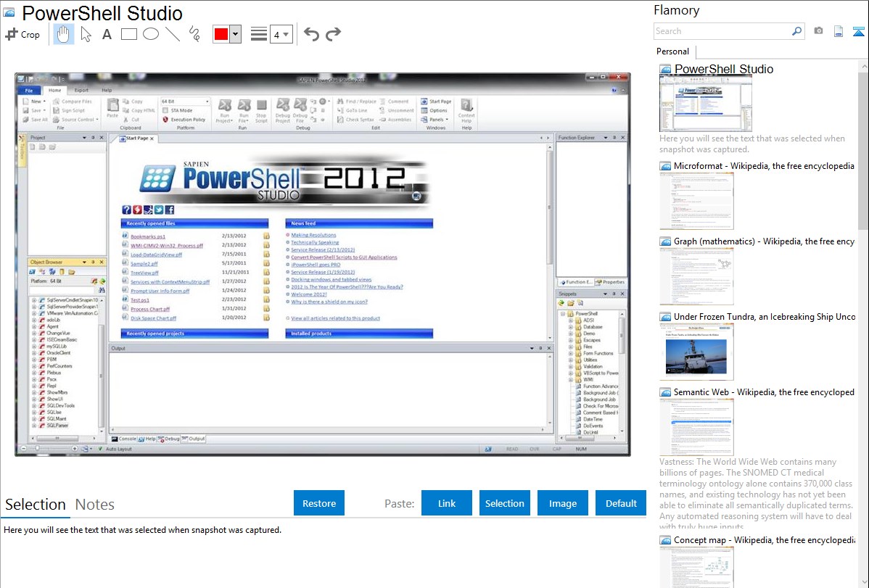This screenshot has width=869, height=588.
Task: Switch to the Notes tab
Action: pyautogui.click(x=95, y=505)
